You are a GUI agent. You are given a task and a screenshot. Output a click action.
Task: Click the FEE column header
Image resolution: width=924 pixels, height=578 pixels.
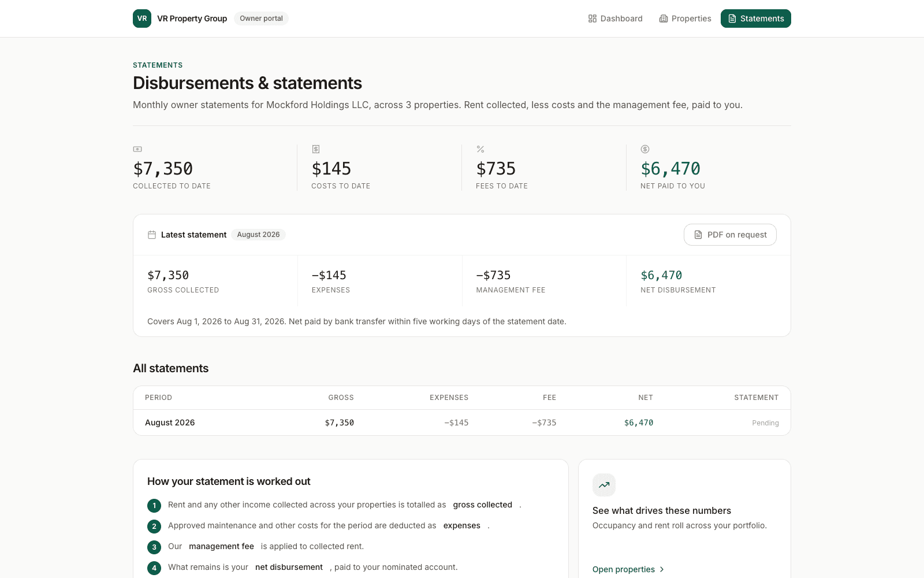pyautogui.click(x=549, y=398)
